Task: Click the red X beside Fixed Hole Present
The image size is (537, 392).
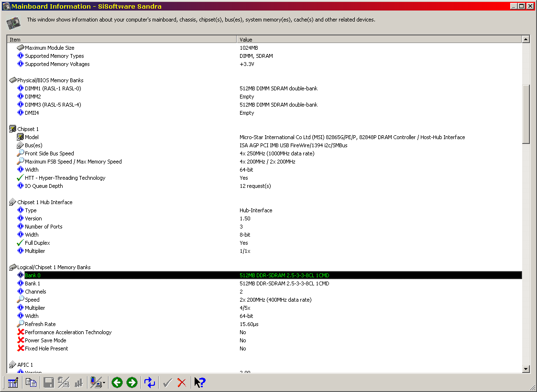Action: click(21, 348)
